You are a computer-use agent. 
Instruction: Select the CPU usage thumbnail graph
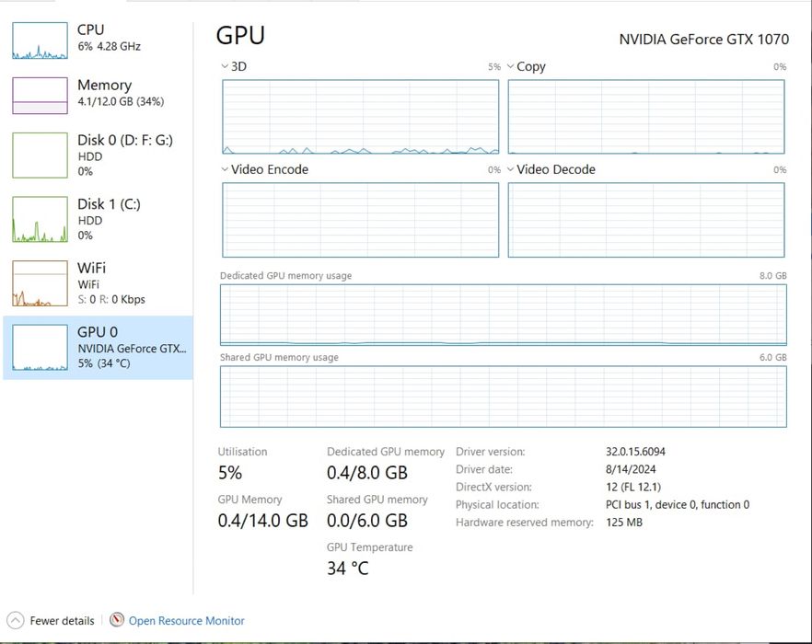(x=40, y=41)
